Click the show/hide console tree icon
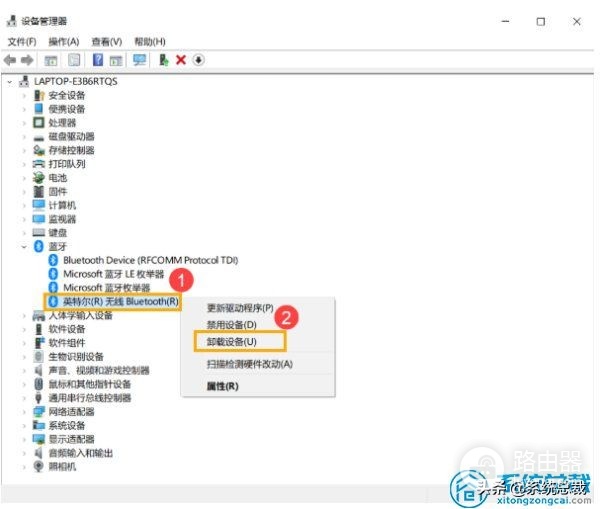 tap(51, 60)
